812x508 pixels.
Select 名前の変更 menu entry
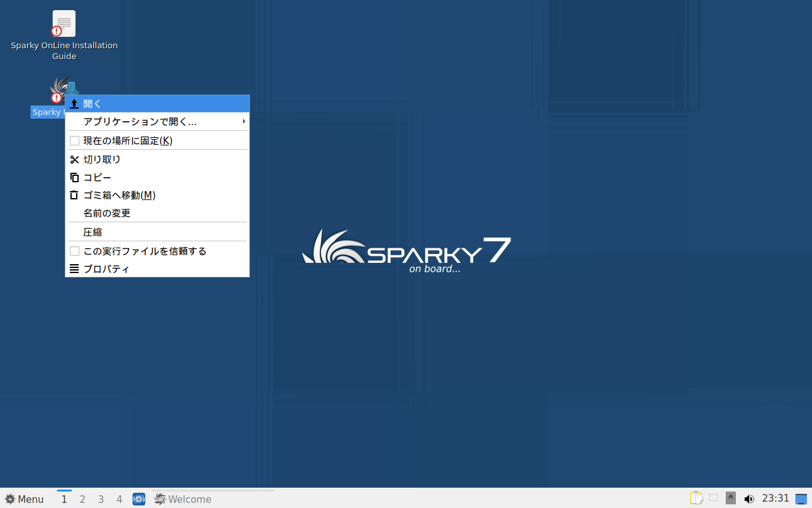click(157, 213)
